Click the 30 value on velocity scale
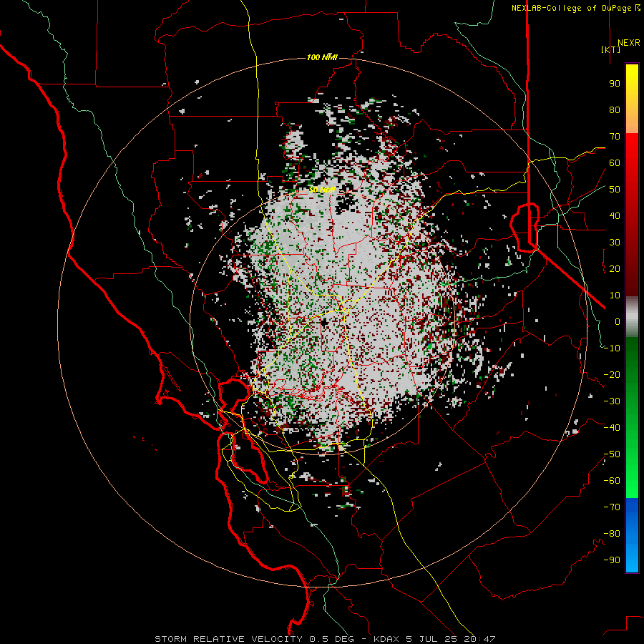The image size is (644, 644). tap(615, 243)
